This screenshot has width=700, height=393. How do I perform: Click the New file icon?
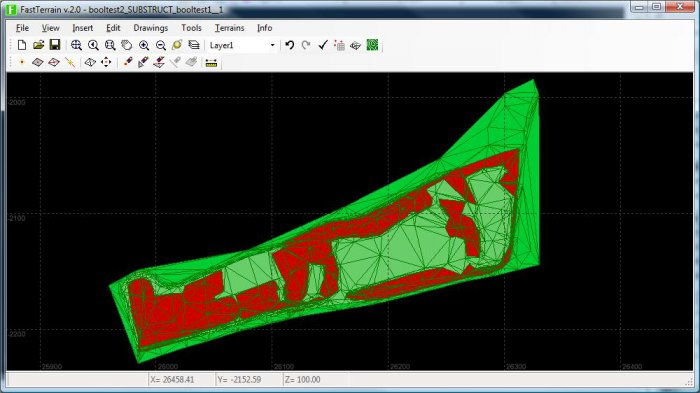(21, 45)
